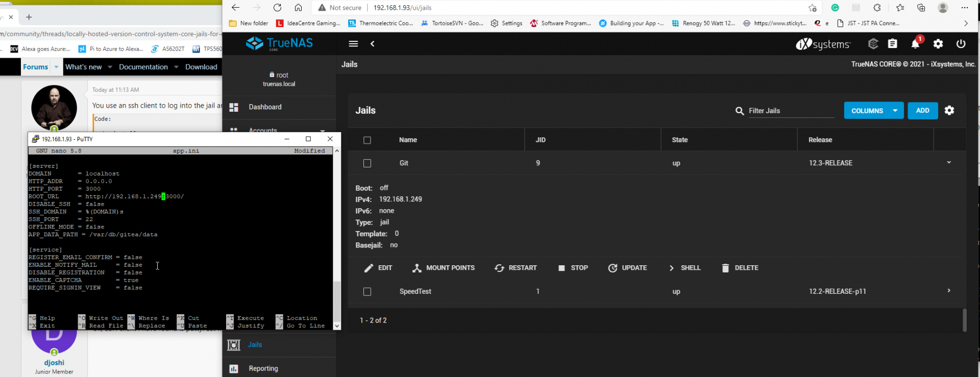
Task: Click the ADD jail button
Action: pos(922,111)
